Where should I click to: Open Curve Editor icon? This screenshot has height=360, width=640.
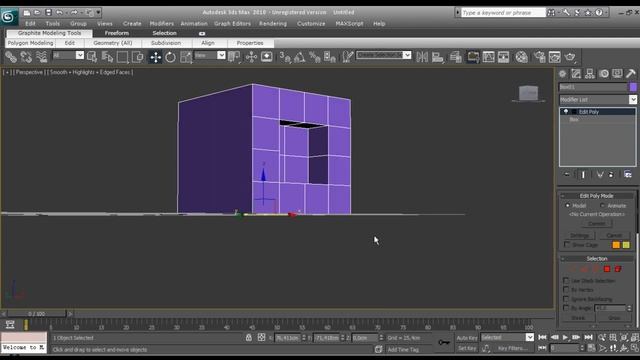pos(488,57)
